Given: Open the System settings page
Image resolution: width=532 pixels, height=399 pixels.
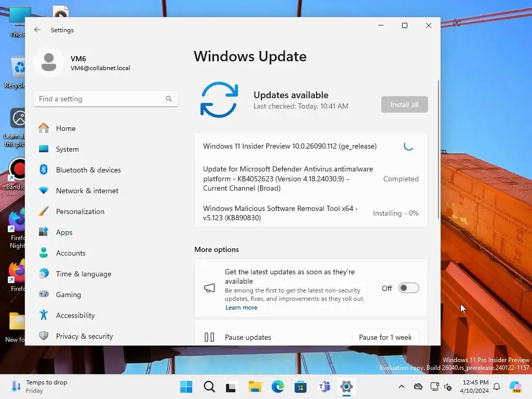Looking at the screenshot, I should pyautogui.click(x=106, y=149).
